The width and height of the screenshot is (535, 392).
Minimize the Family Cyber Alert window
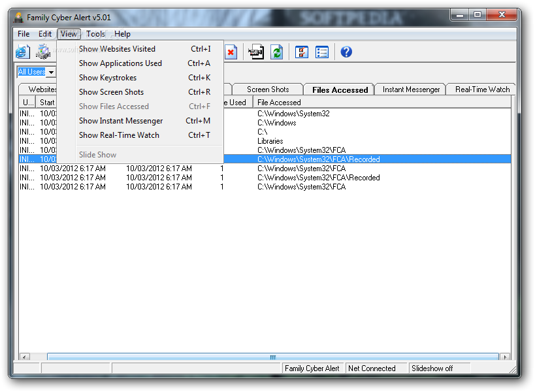tap(460, 14)
